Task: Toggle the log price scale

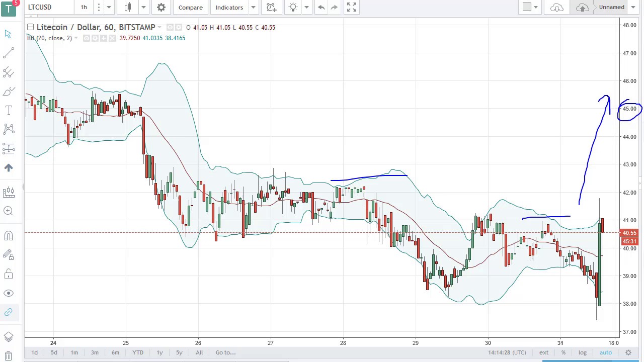Action: point(583,352)
